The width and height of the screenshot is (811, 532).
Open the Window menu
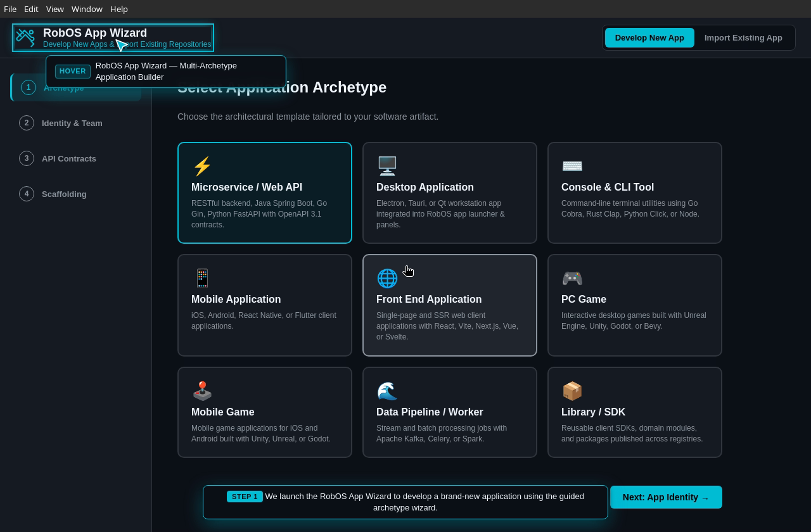pos(87,9)
